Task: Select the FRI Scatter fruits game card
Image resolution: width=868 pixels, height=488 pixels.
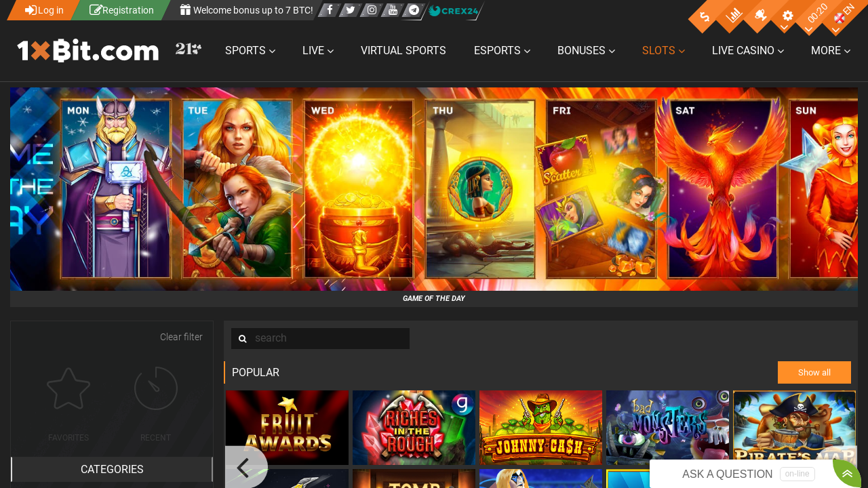Action: click(x=601, y=189)
